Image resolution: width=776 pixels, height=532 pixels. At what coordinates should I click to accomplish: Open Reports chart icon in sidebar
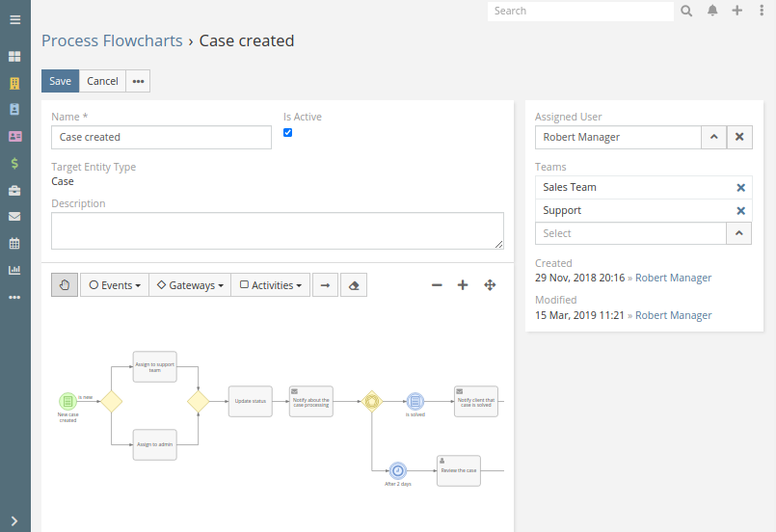click(x=14, y=270)
